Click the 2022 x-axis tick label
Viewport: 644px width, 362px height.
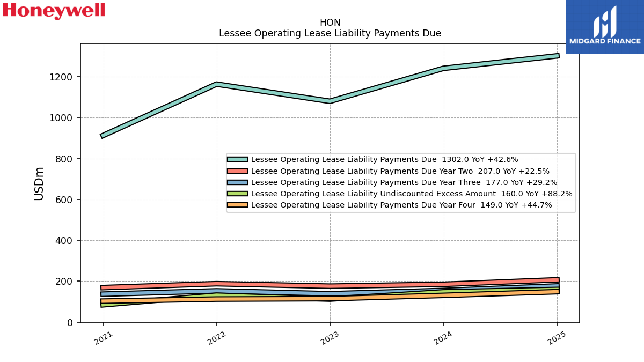pyautogui.click(x=217, y=338)
